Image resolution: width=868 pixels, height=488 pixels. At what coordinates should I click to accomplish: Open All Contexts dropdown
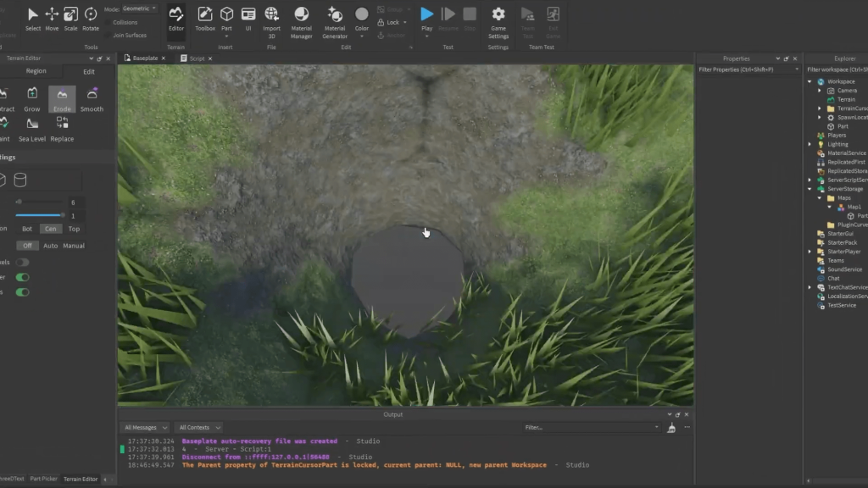199,427
